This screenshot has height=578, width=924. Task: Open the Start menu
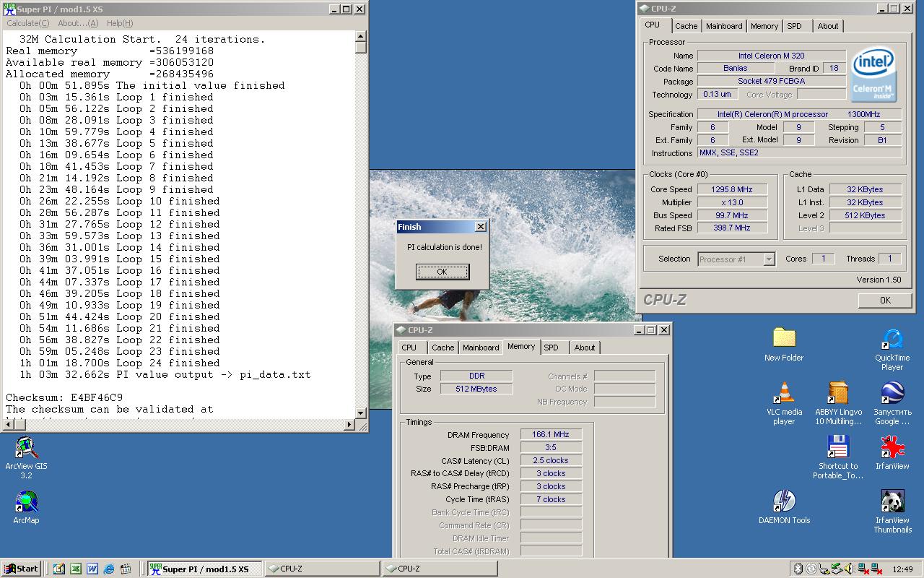point(21,569)
